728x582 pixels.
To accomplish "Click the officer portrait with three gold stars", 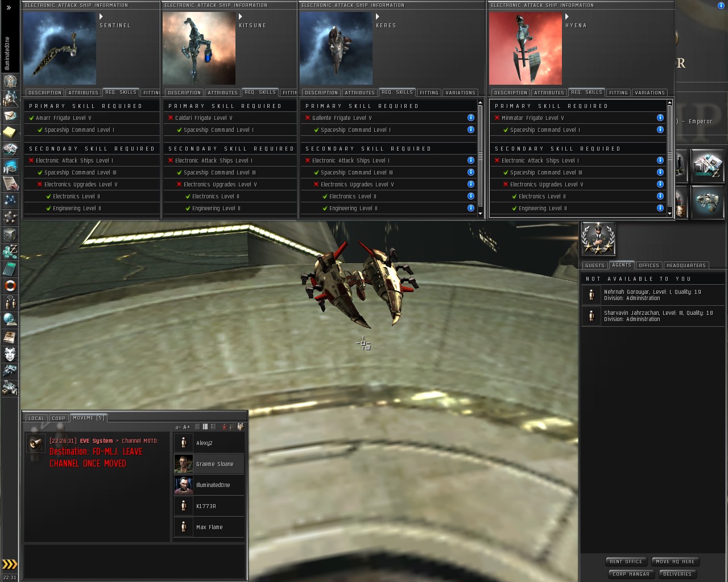I will pos(598,239).
